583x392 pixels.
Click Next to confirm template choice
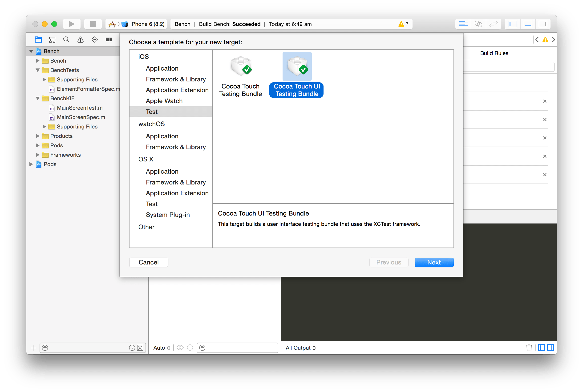tap(434, 262)
